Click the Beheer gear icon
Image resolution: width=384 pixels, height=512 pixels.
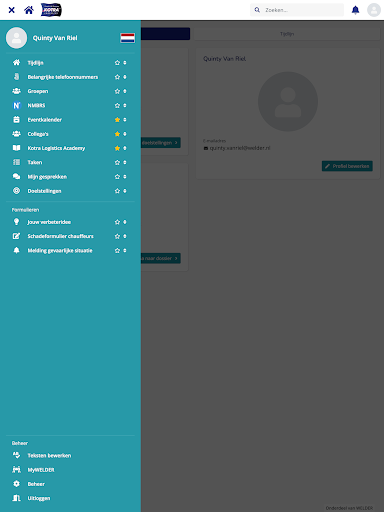tap(16, 484)
